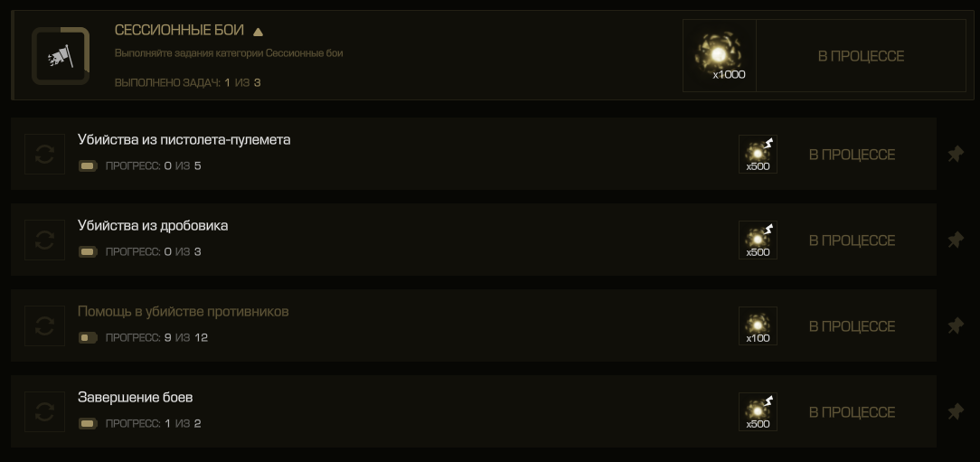This screenshot has height=462, width=980.
Task: Open the 'Завершение боев' task title
Action: [135, 397]
